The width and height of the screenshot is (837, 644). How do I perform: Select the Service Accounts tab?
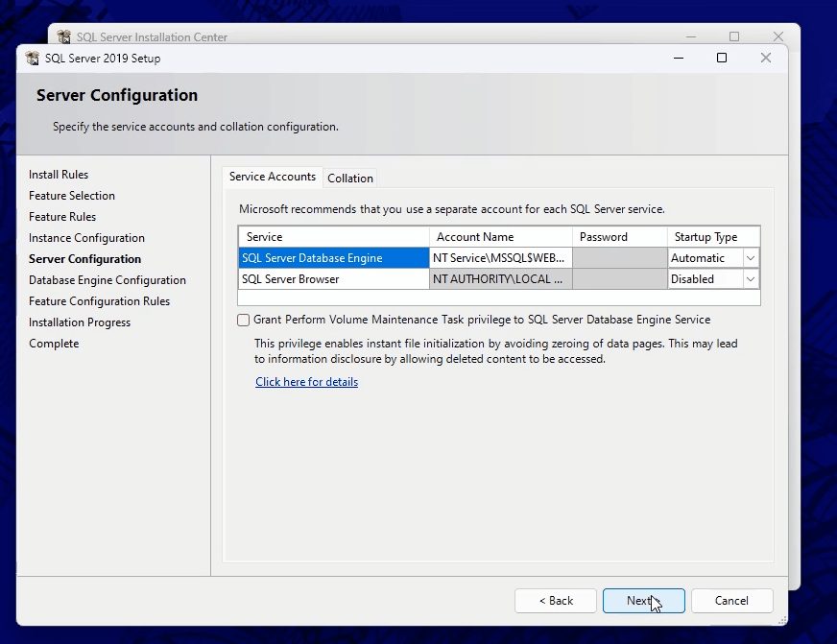(273, 177)
